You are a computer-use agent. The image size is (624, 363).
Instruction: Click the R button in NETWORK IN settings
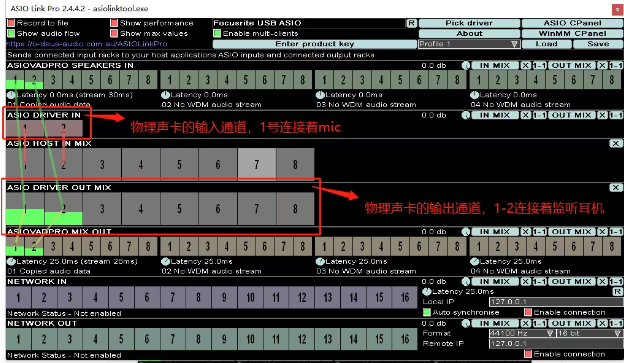618,292
